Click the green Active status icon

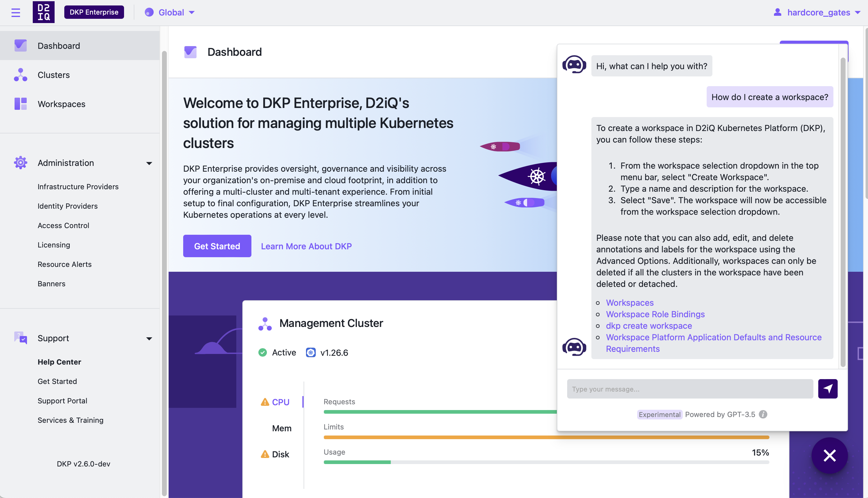(263, 353)
